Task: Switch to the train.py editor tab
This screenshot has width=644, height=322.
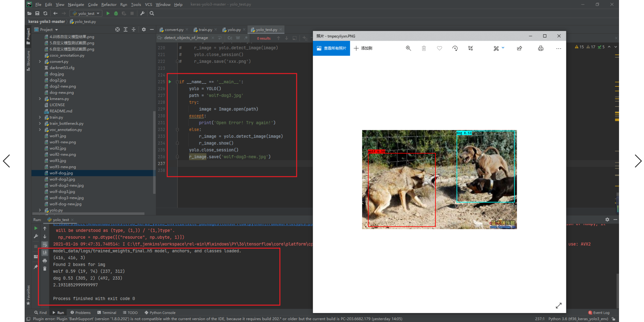Action: click(205, 30)
